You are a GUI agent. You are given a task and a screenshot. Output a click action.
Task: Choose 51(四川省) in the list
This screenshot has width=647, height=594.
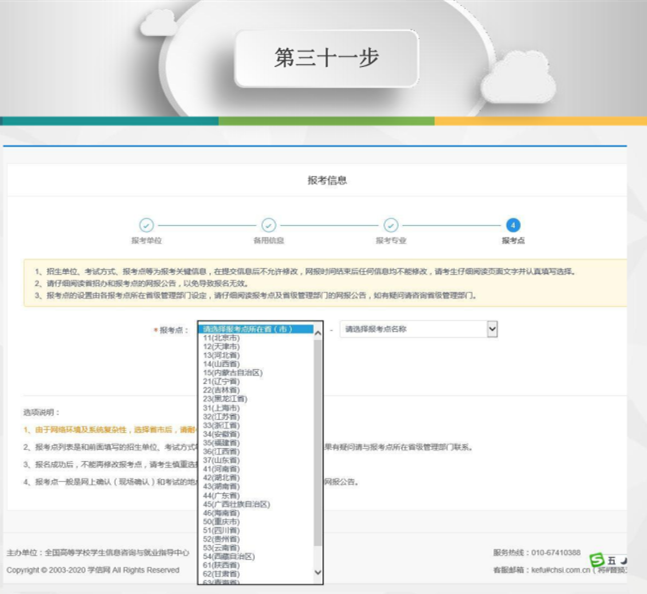coord(221,530)
